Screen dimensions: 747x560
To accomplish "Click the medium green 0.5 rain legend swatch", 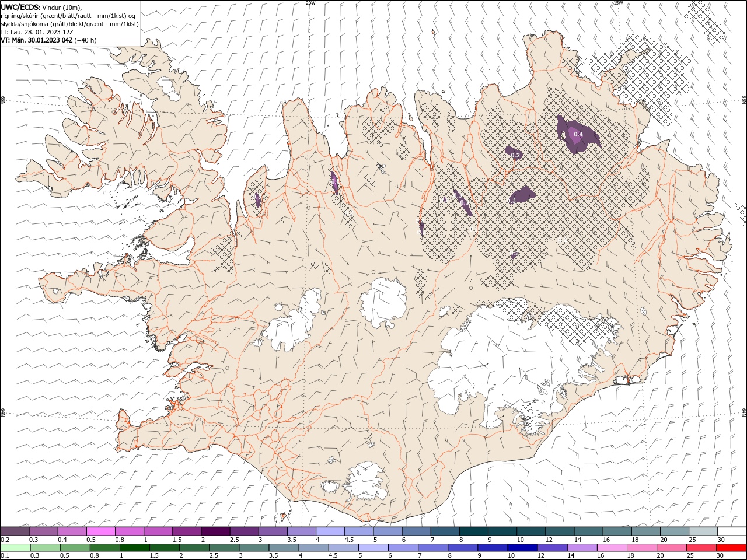I will 75,548.
